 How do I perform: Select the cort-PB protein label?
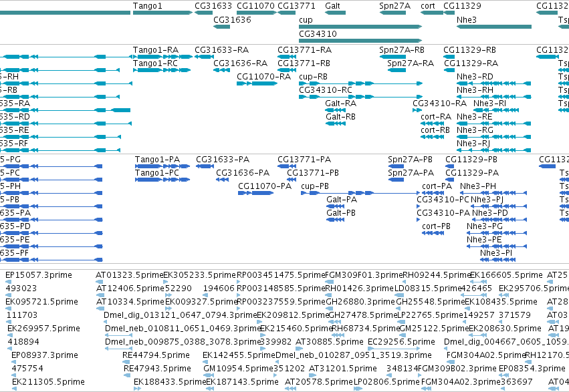(436, 226)
